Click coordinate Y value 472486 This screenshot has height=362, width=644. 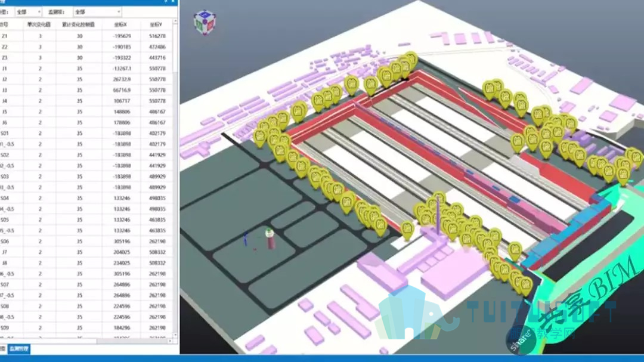tap(157, 47)
